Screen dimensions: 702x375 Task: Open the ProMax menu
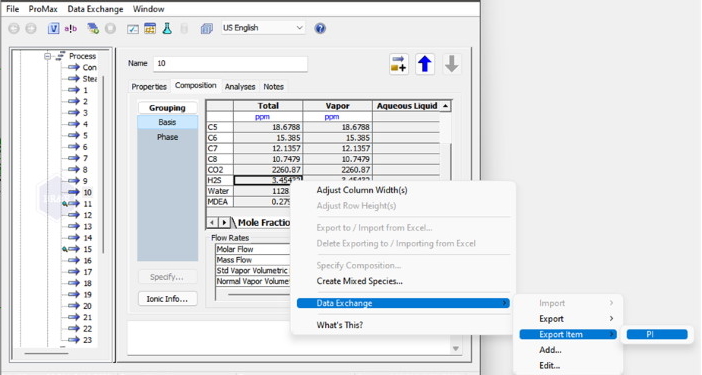[x=43, y=9]
